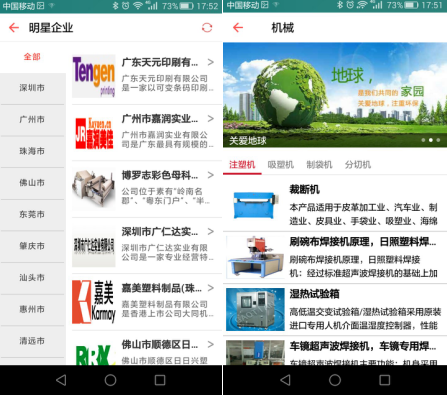
Task: Open chevron beside 深圳市广仁达实
Action: tap(211, 231)
